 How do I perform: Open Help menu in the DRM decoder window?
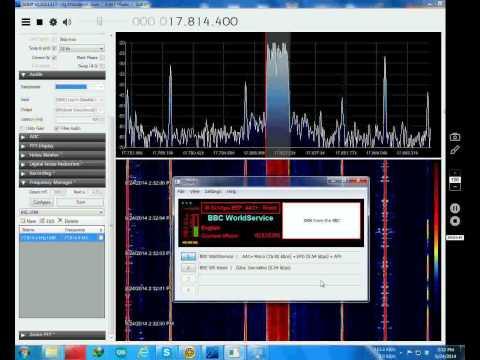click(231, 191)
